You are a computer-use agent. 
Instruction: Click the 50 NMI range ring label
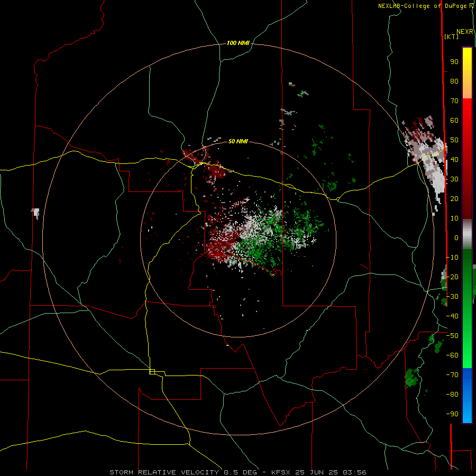[x=238, y=141]
